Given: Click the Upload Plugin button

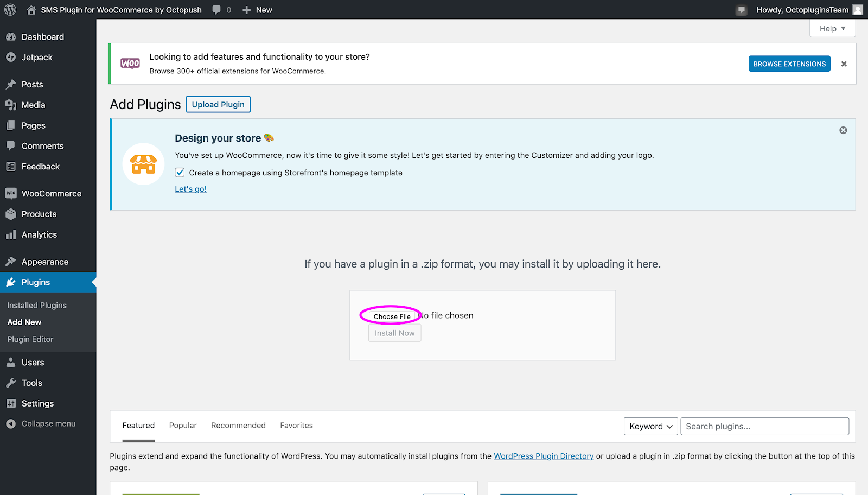Looking at the screenshot, I should click(x=218, y=104).
